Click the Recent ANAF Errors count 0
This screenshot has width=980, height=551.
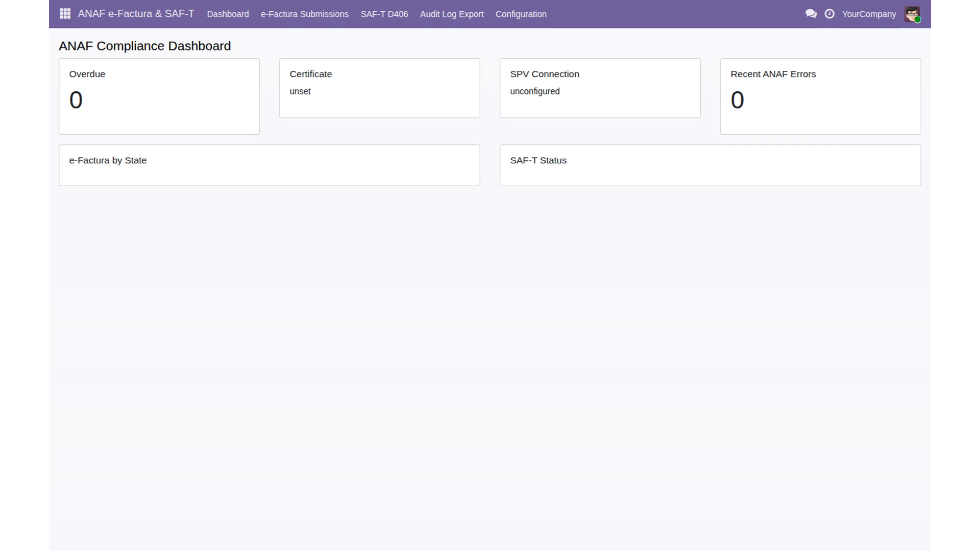click(738, 100)
